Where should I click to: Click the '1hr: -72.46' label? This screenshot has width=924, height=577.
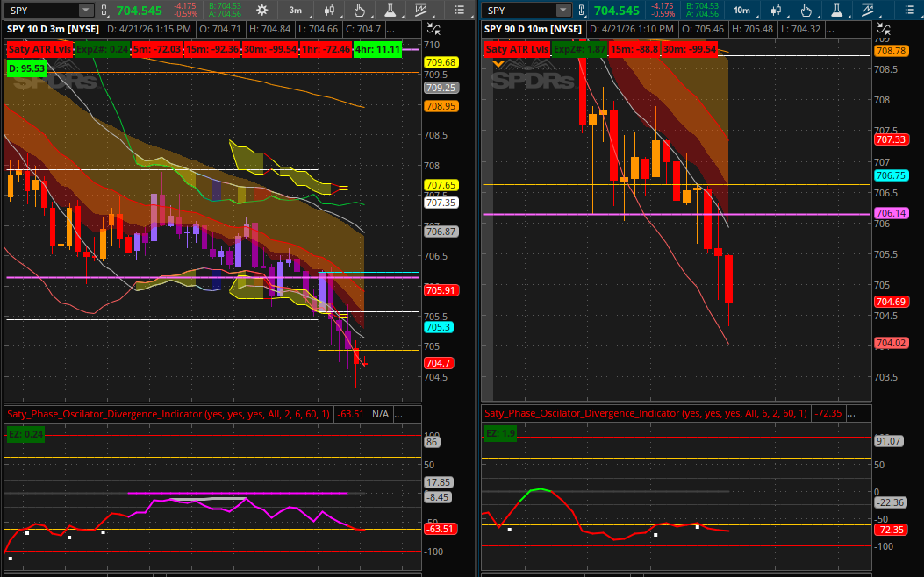click(326, 49)
